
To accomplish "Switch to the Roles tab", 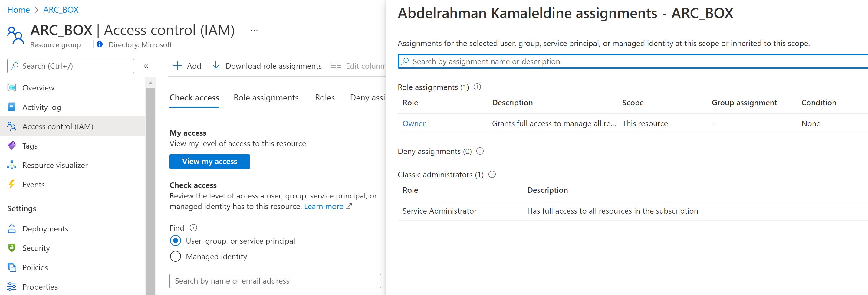I will [x=324, y=97].
